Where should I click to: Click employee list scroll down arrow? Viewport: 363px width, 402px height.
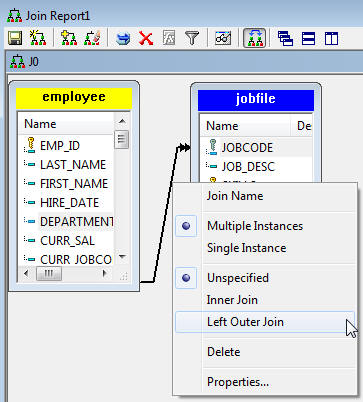point(122,257)
